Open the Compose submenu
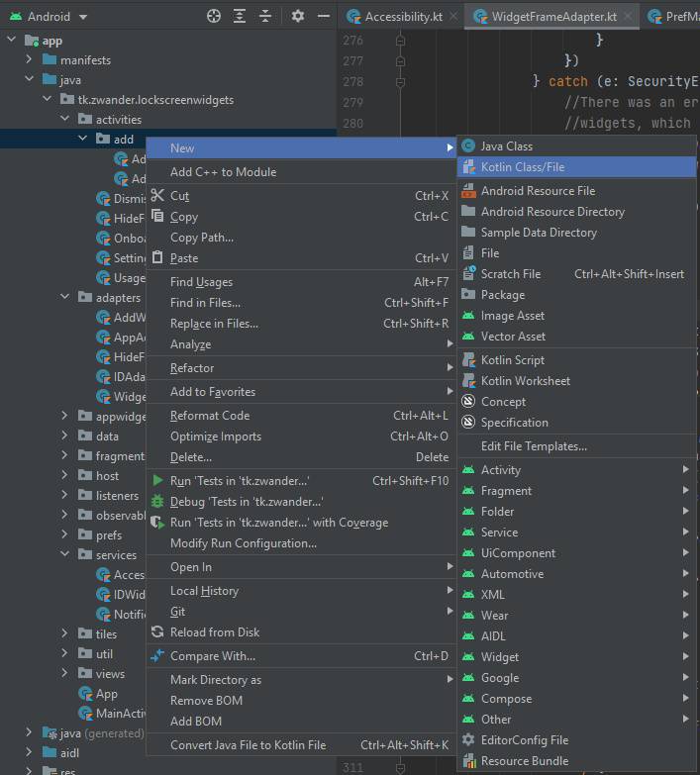The width and height of the screenshot is (700, 775). tap(577, 699)
